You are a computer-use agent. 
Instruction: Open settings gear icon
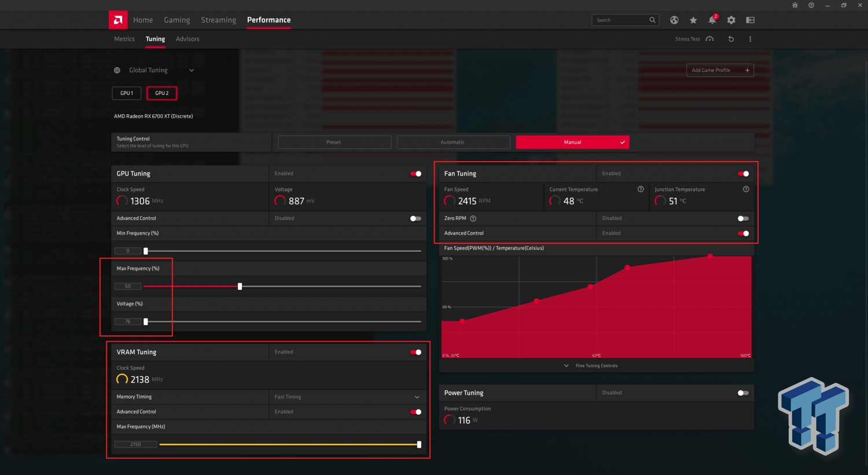[731, 20]
